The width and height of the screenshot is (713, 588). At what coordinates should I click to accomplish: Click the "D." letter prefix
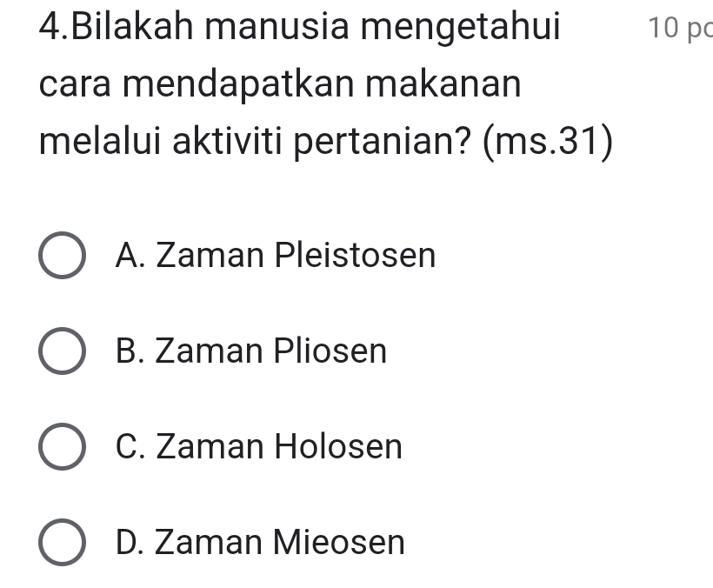point(130,543)
